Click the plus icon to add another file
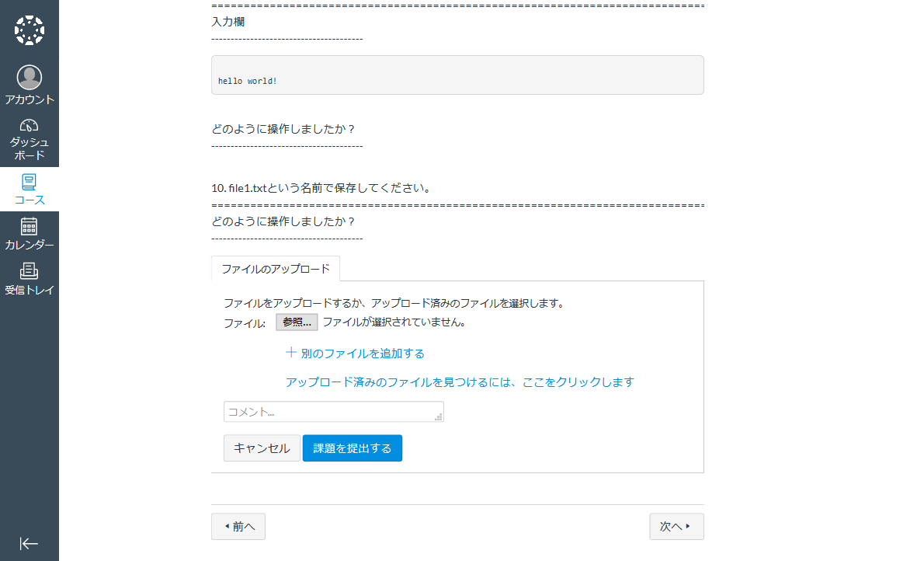The height and width of the screenshot is (561, 924). (x=291, y=353)
